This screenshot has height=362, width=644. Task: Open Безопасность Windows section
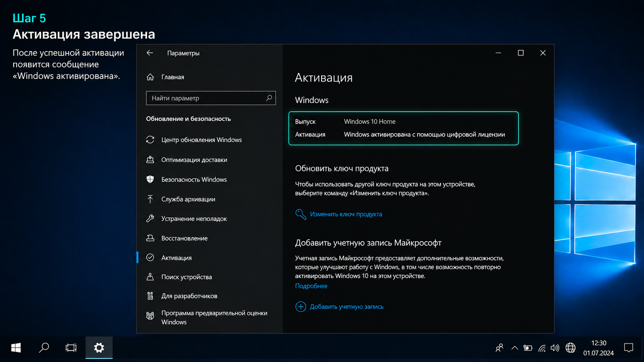click(194, 180)
